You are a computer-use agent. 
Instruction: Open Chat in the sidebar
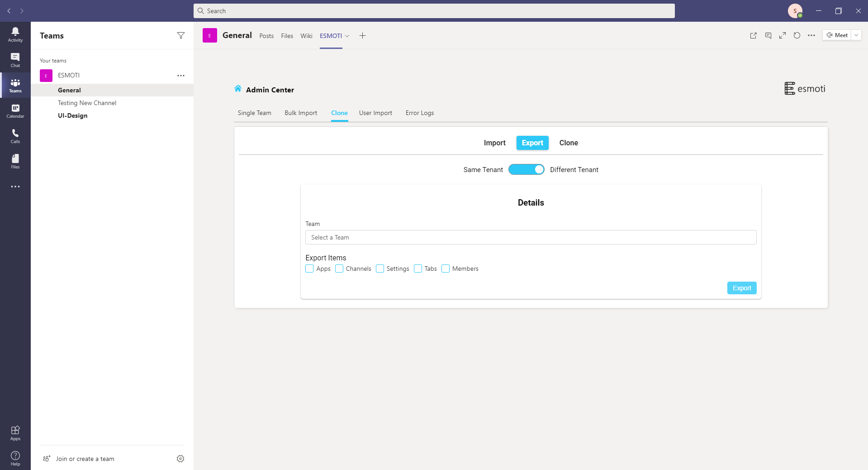[x=15, y=60]
